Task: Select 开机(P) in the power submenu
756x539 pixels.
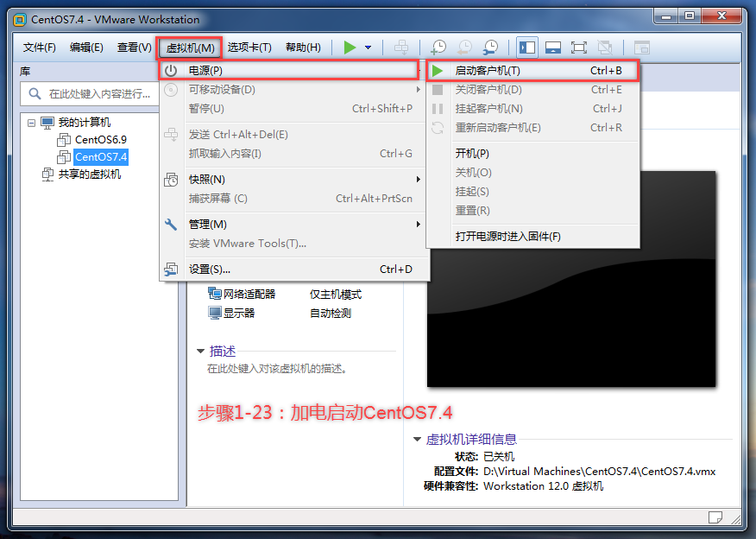Action: pyautogui.click(x=533, y=154)
